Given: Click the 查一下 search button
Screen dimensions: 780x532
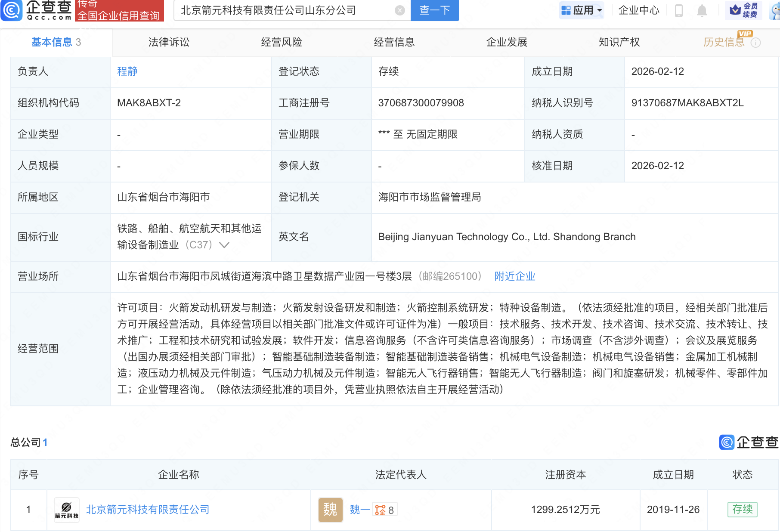Looking at the screenshot, I should pyautogui.click(x=434, y=10).
